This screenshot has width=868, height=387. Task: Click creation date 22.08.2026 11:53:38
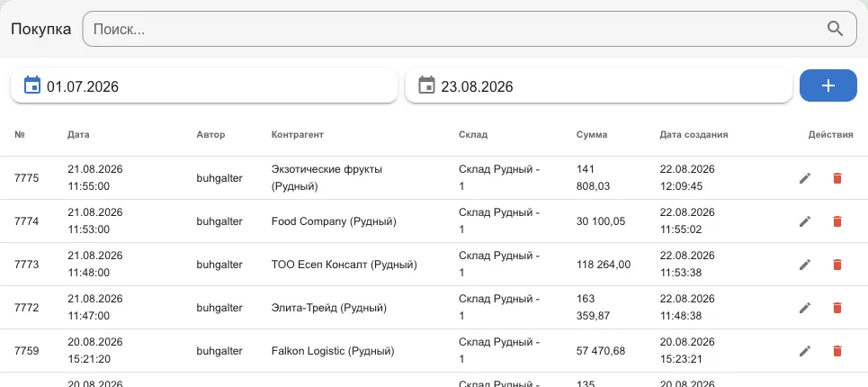(x=687, y=264)
